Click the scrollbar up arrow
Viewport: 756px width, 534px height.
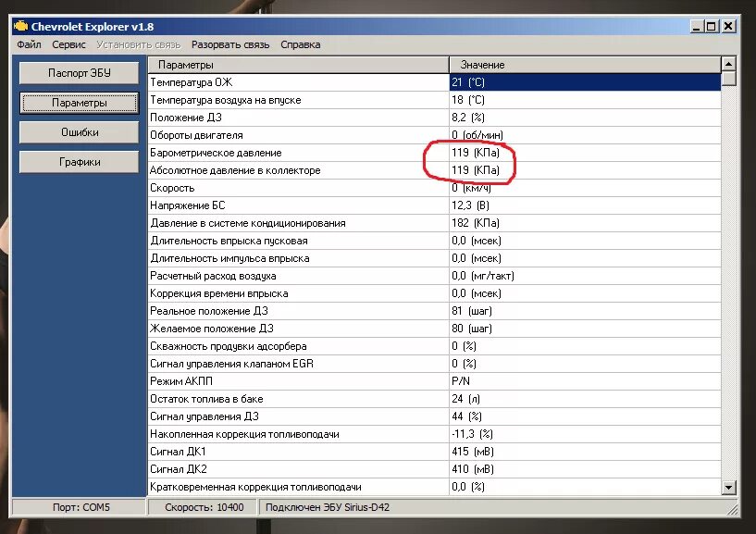[728, 64]
